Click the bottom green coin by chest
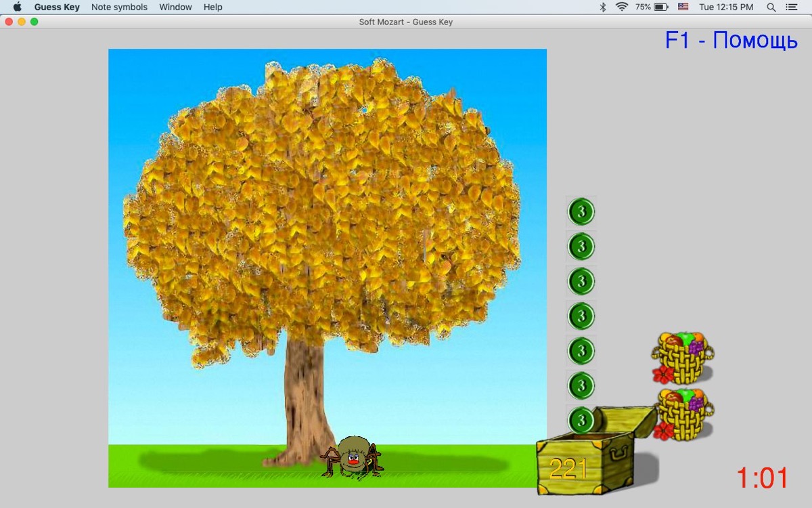 [581, 420]
